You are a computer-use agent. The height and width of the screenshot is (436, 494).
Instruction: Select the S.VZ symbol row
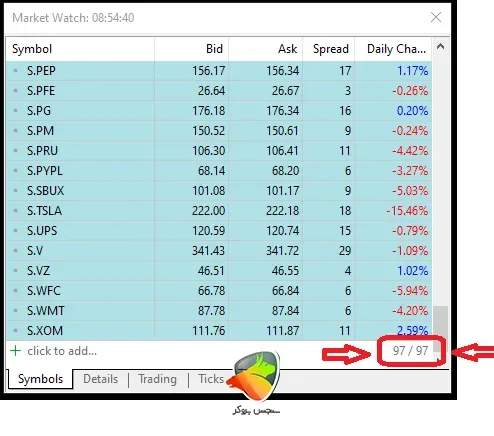click(x=219, y=271)
